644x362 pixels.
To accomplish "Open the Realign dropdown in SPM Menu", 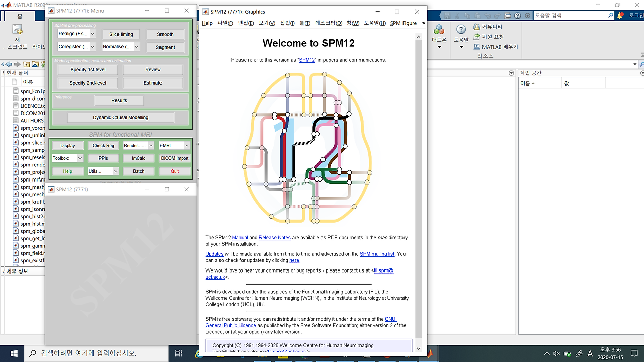I will pos(76,34).
